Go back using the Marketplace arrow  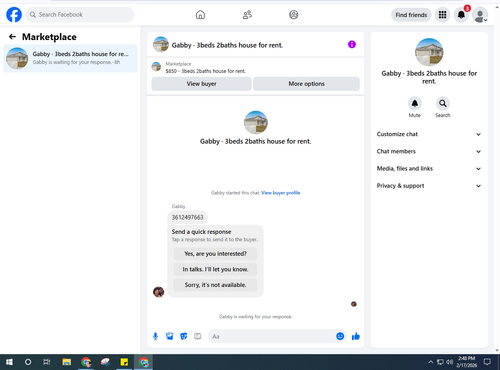(12, 37)
